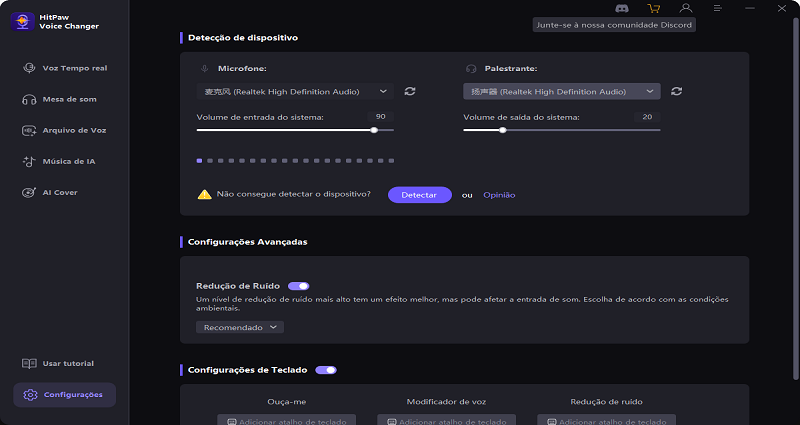Viewport: 800px width, 425px height.
Task: Open the Microfone device dropdown
Action: [295, 91]
